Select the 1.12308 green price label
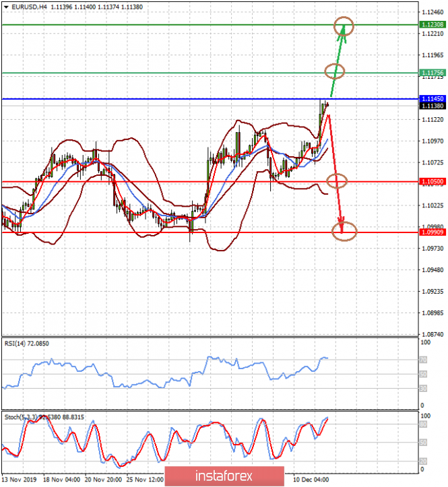 coord(431,25)
